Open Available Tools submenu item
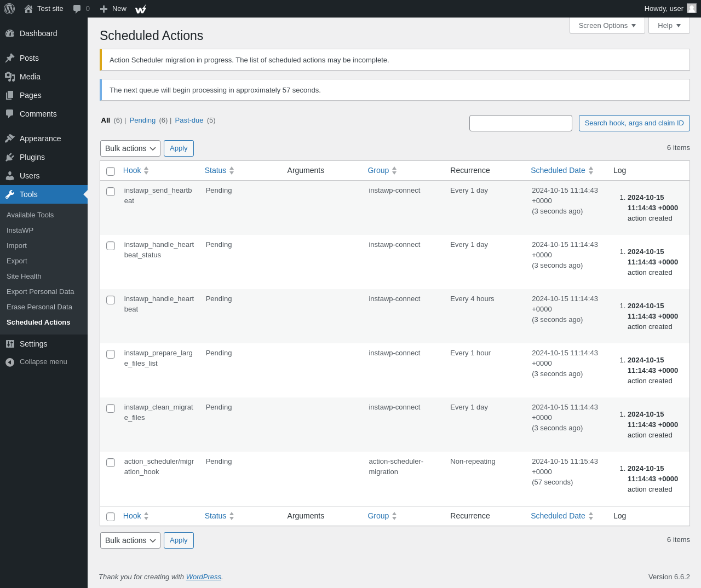The width and height of the screenshot is (701, 588). click(x=30, y=215)
